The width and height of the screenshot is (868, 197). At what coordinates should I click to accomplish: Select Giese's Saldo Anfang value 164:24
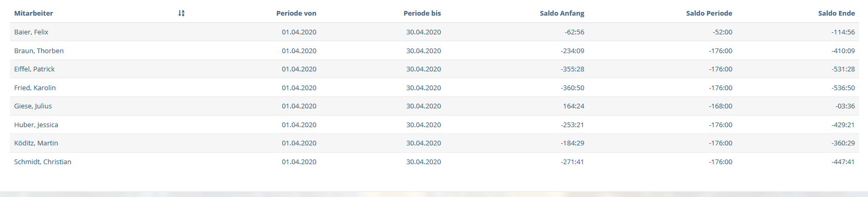(573, 106)
